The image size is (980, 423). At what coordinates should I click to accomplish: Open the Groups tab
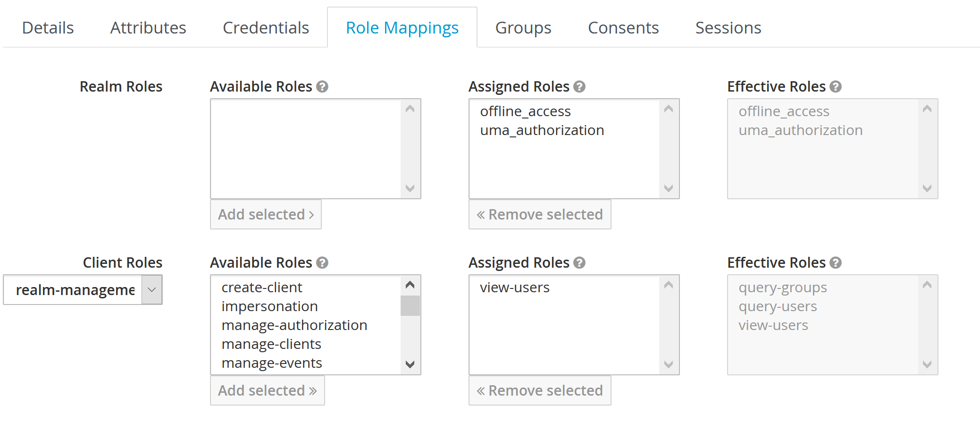[523, 28]
